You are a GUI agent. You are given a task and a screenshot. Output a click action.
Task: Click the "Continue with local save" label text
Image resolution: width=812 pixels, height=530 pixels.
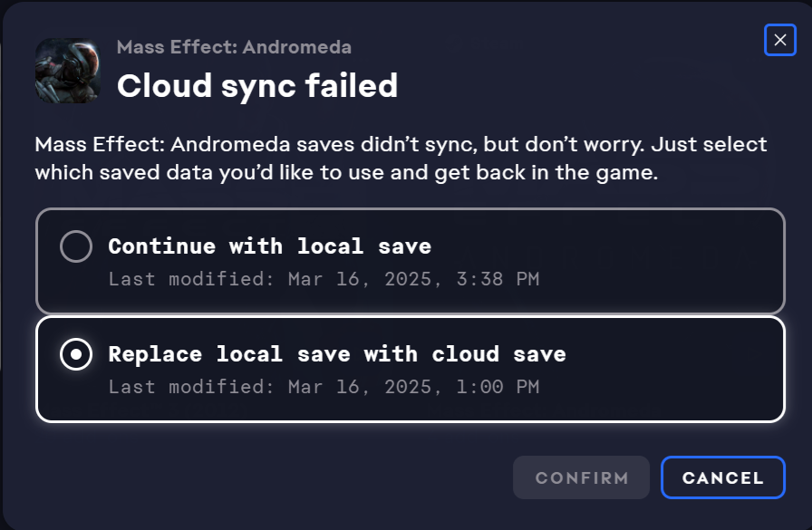(269, 246)
